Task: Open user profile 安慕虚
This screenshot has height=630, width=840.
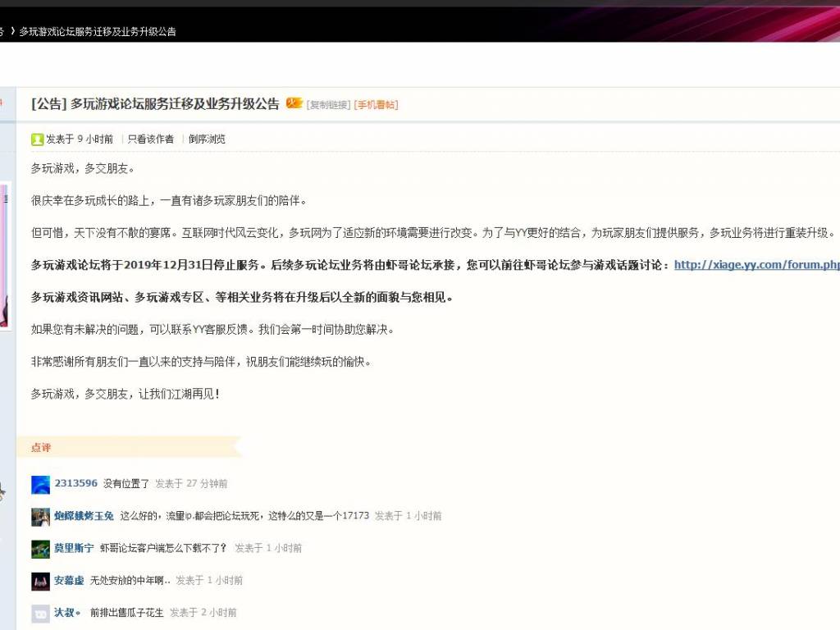Action: coord(69,580)
